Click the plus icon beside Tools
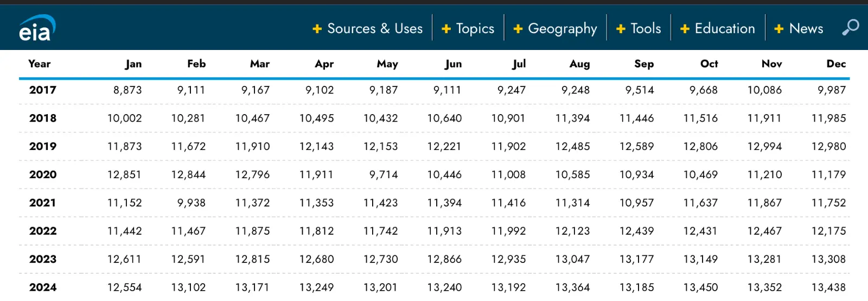The width and height of the screenshot is (868, 301). [x=621, y=29]
